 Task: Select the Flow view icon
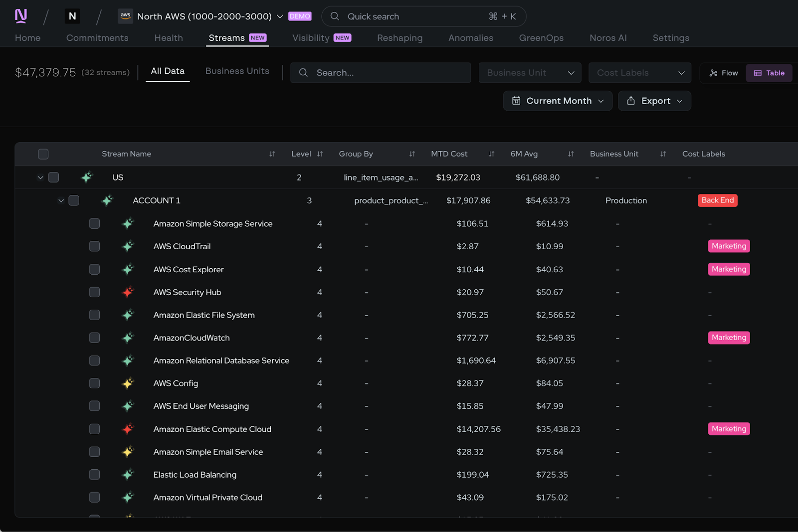pos(713,73)
